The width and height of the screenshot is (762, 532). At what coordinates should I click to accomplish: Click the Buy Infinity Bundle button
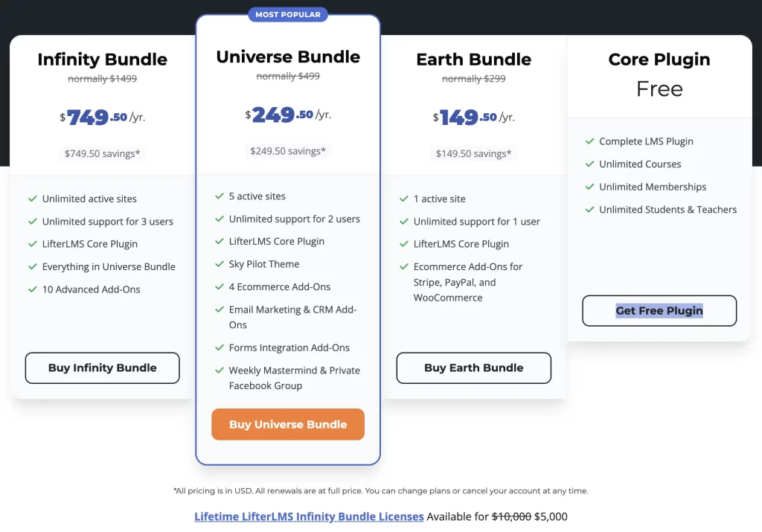[102, 368]
